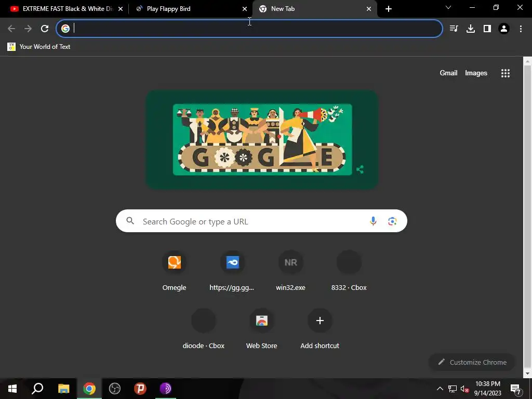
Task: Open the Chrome three-dot menu
Action: click(521, 29)
